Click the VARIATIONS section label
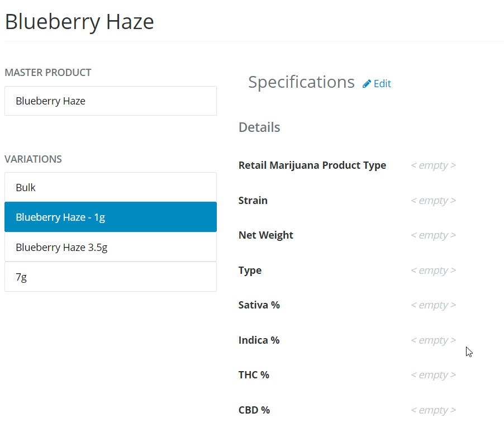The image size is (504, 446). click(33, 159)
